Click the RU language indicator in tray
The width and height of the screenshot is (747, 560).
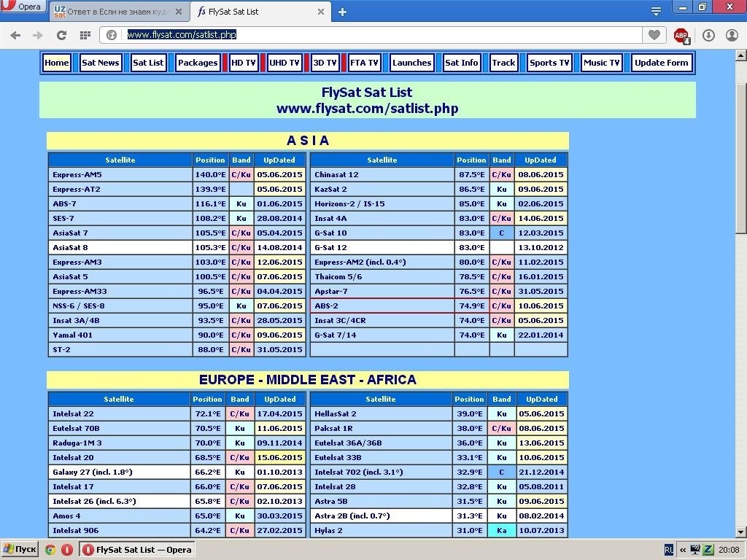(668, 550)
